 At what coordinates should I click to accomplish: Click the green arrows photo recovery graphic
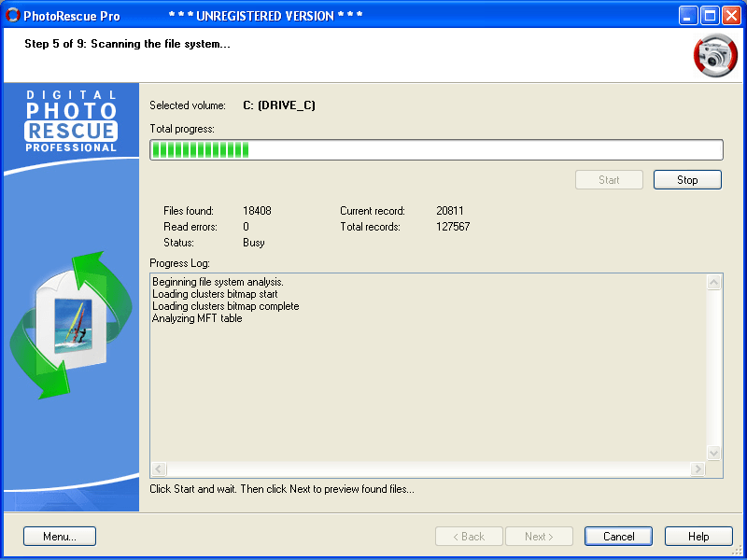click(71, 327)
